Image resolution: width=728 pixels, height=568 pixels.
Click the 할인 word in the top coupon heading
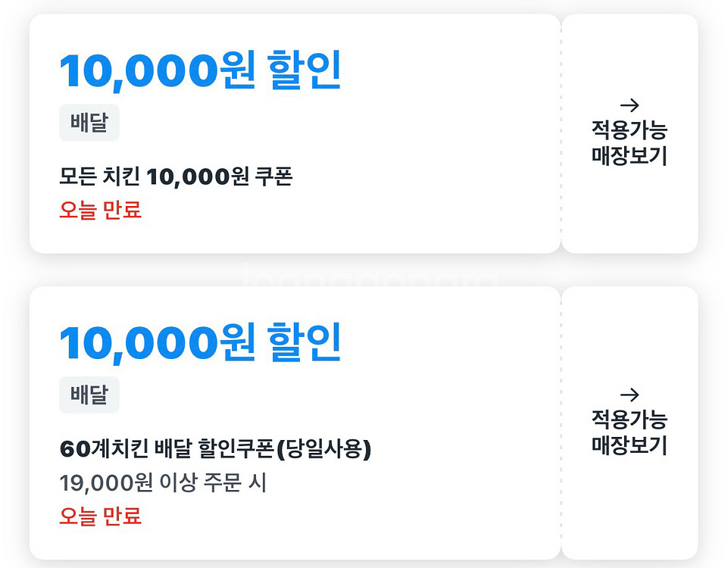click(x=305, y=72)
